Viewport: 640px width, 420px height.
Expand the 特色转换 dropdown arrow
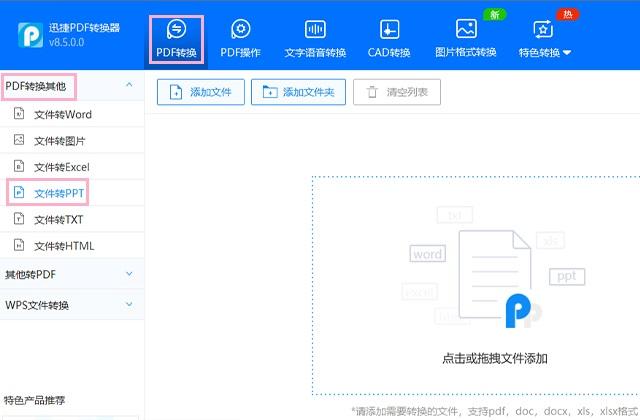(567, 52)
